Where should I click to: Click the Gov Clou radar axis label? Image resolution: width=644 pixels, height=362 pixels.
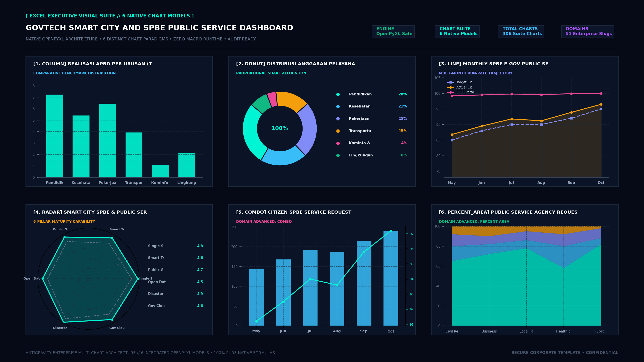coord(117,328)
